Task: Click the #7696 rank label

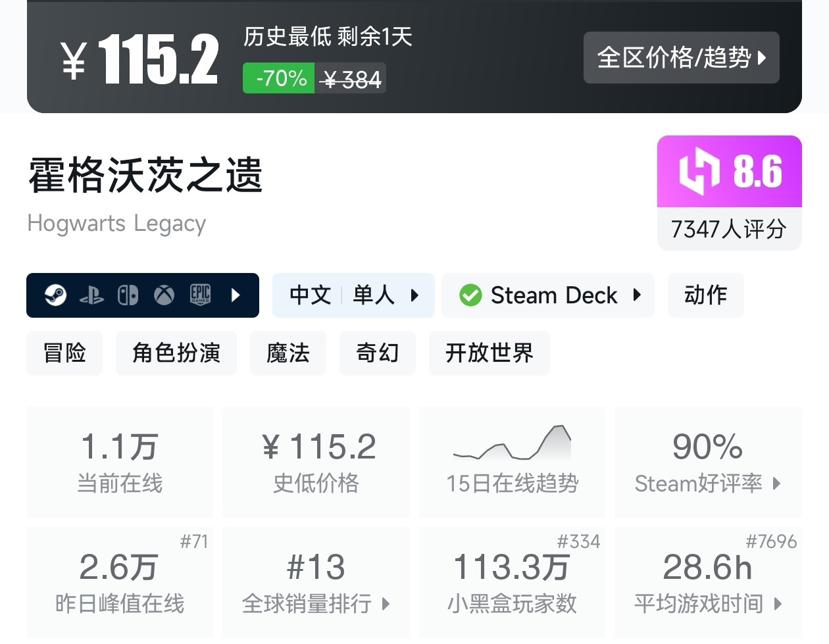Action: pos(771,541)
